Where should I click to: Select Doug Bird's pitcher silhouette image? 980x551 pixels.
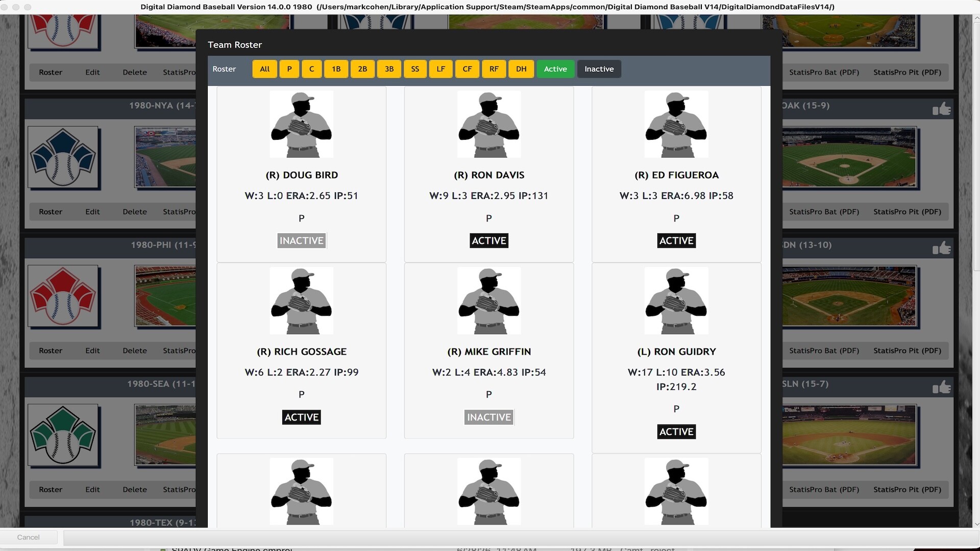pyautogui.click(x=302, y=124)
